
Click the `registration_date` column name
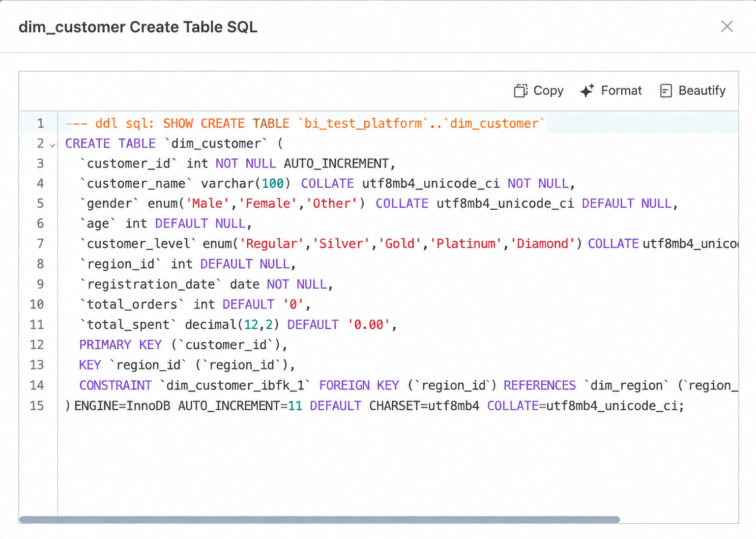151,284
